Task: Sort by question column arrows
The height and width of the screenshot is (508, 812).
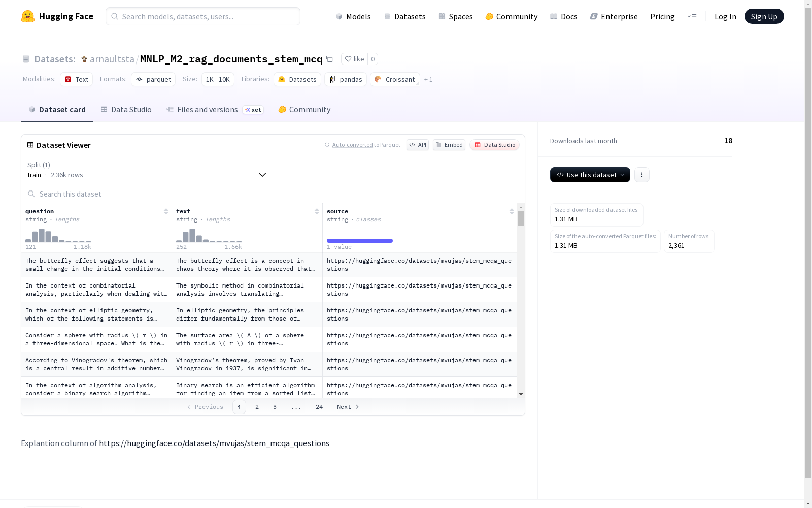Action: click(166, 211)
